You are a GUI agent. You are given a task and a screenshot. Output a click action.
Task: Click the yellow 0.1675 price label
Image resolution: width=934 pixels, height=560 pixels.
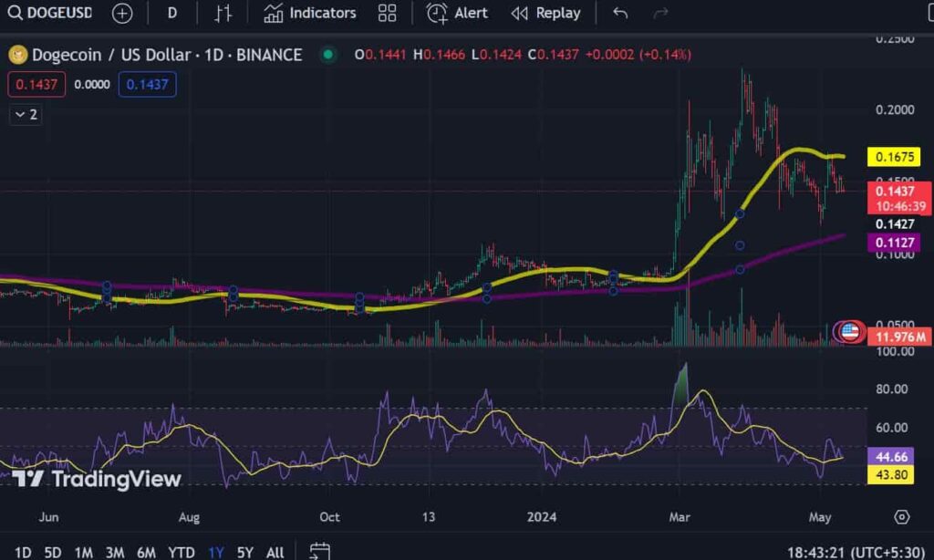[x=894, y=157]
